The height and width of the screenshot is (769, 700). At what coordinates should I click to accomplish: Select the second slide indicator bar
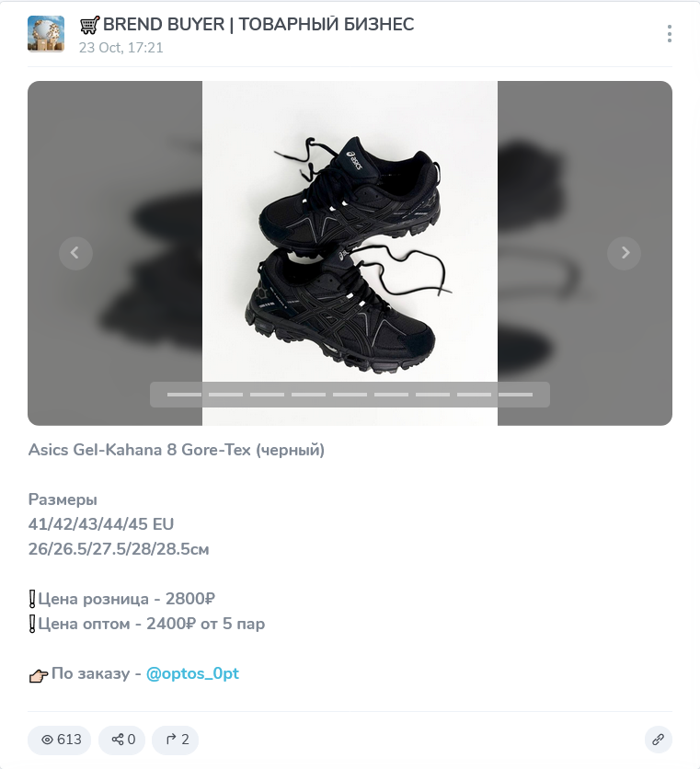point(225,395)
